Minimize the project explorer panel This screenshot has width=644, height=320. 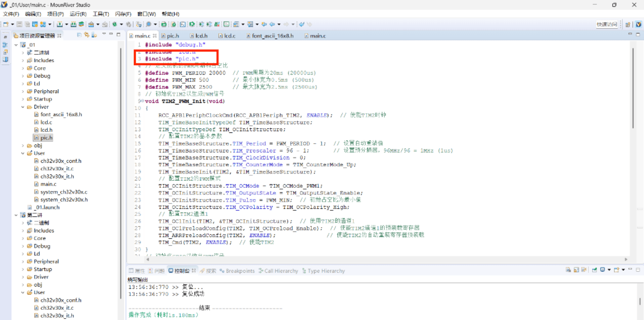[x=111, y=35]
